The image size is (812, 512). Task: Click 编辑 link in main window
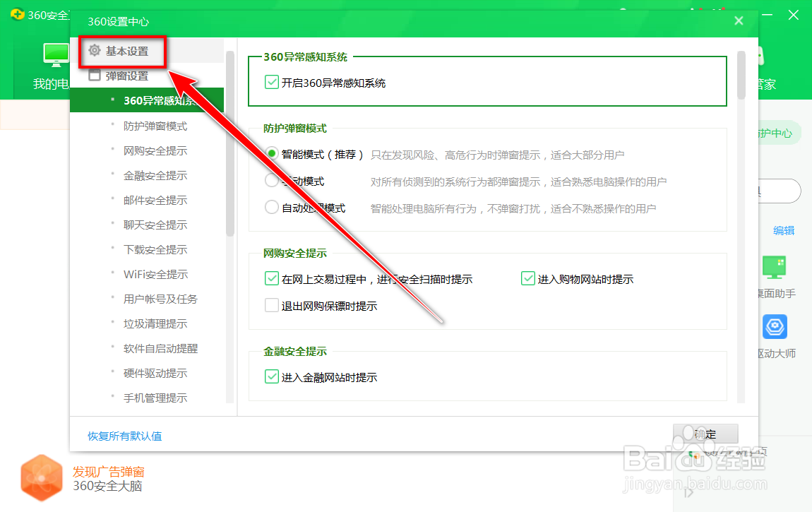pos(784,230)
